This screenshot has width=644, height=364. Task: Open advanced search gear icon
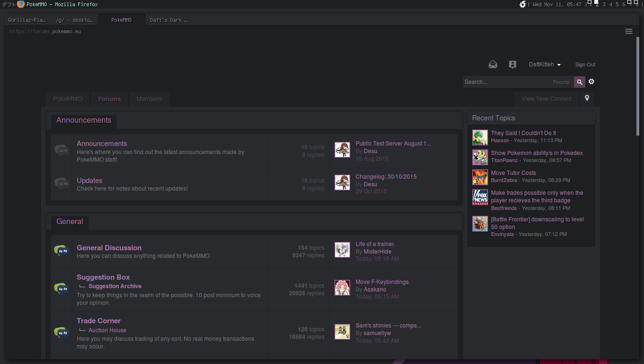(x=591, y=82)
